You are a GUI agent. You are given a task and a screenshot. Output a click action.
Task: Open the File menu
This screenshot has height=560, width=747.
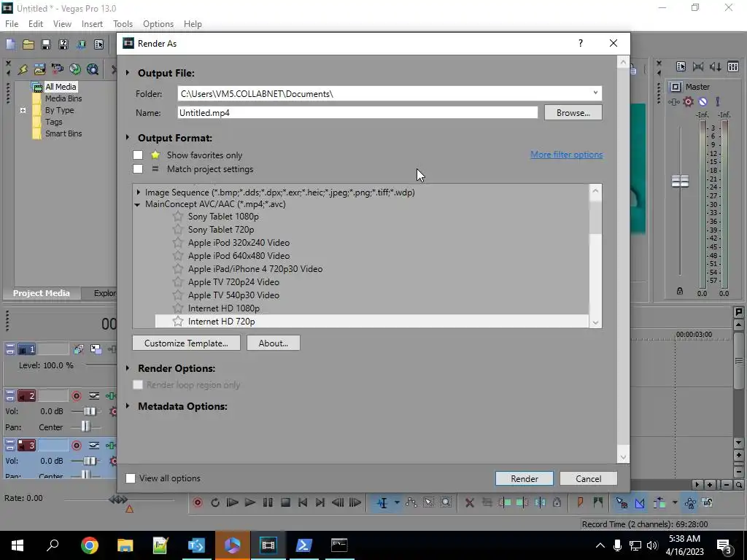[12, 24]
